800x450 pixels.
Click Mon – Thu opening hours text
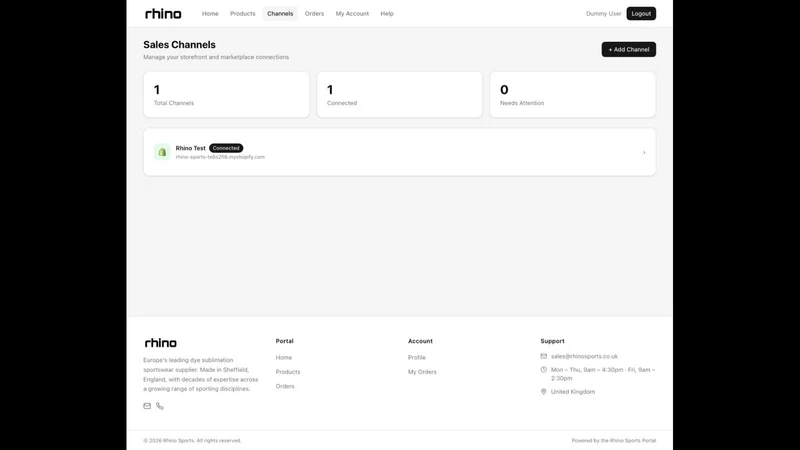603,374
